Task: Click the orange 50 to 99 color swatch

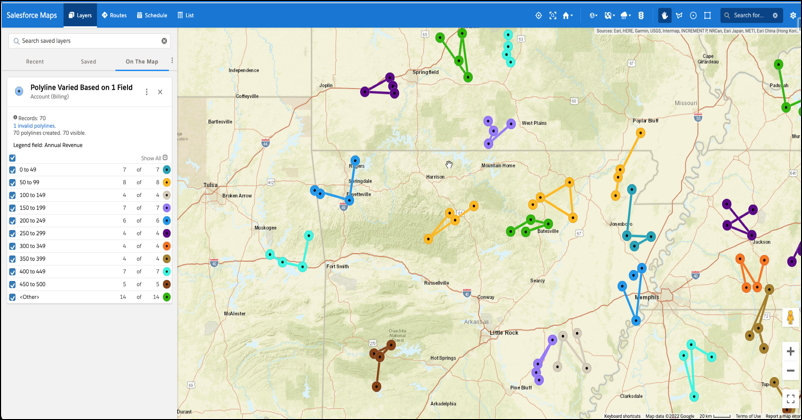Action: click(x=167, y=183)
